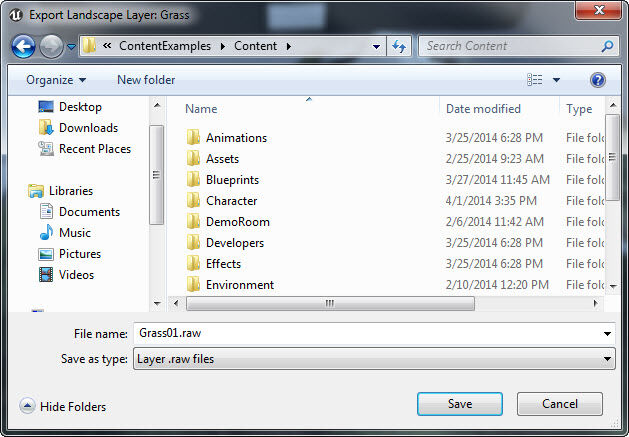Screen dimensions: 629x437
Task: Click the Desktop monitor icon
Action: pos(46,107)
